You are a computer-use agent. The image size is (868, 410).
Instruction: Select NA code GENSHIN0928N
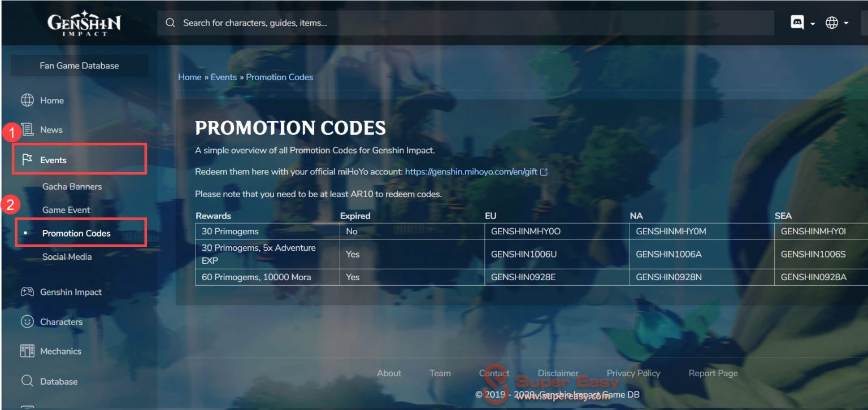669,277
